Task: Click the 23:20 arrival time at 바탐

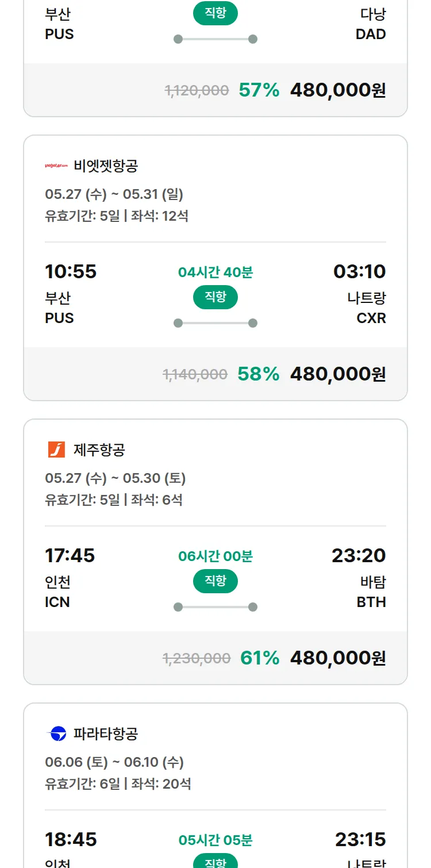Action: pos(359,555)
